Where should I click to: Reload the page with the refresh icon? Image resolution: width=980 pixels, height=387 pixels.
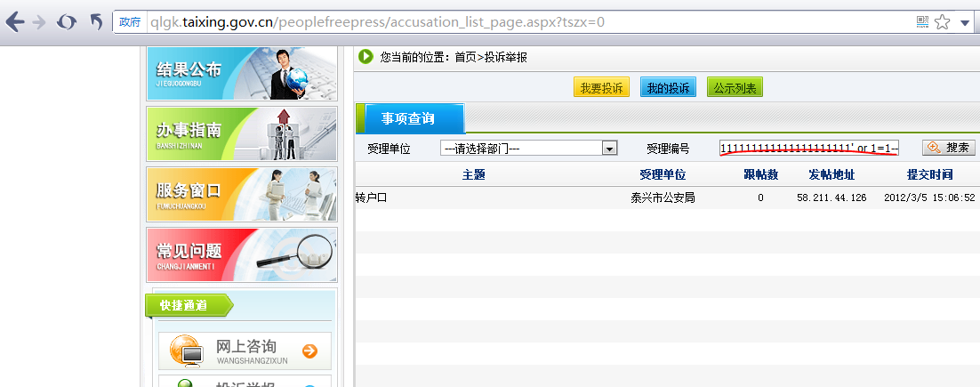click(x=66, y=22)
